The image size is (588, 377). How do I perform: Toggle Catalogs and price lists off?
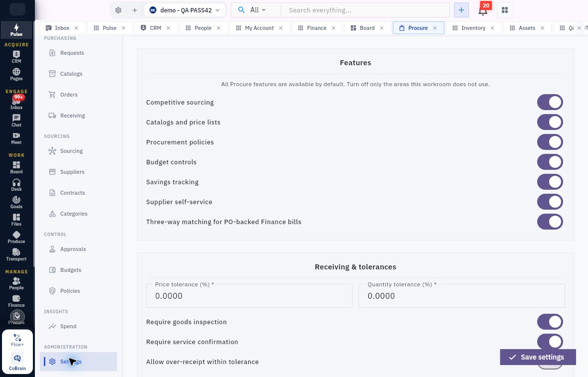[x=550, y=122]
